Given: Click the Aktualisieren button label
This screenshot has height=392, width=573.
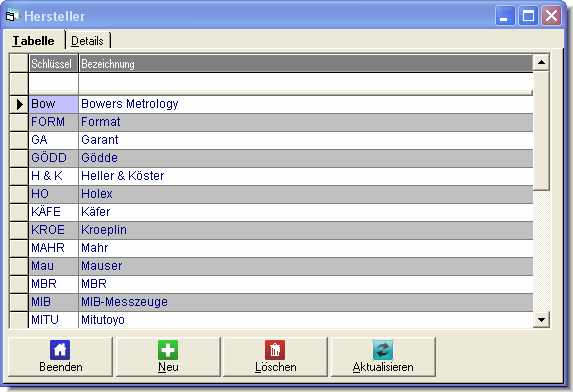Looking at the screenshot, I should (x=383, y=367).
